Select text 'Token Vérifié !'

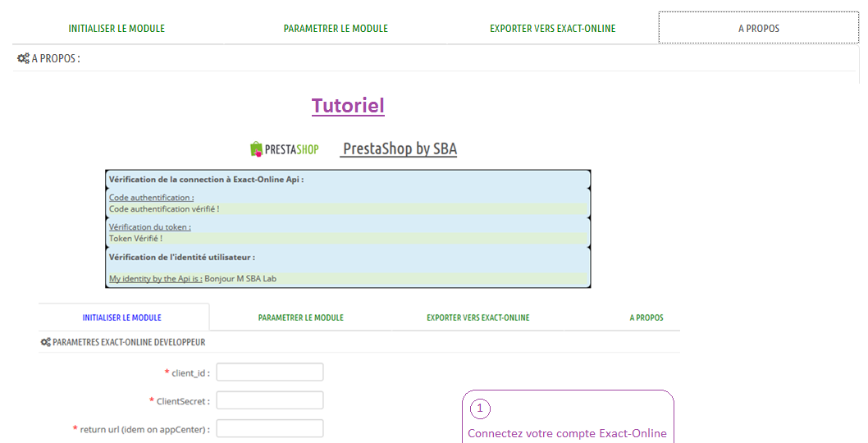(x=135, y=238)
